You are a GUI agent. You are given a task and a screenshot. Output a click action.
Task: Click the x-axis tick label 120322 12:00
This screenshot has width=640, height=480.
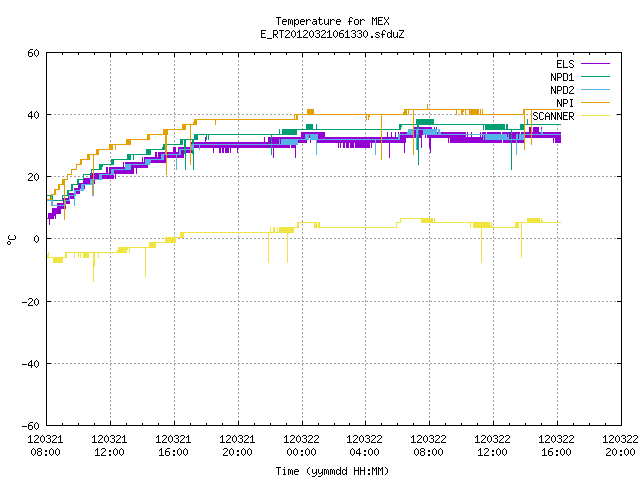pyautogui.click(x=492, y=446)
